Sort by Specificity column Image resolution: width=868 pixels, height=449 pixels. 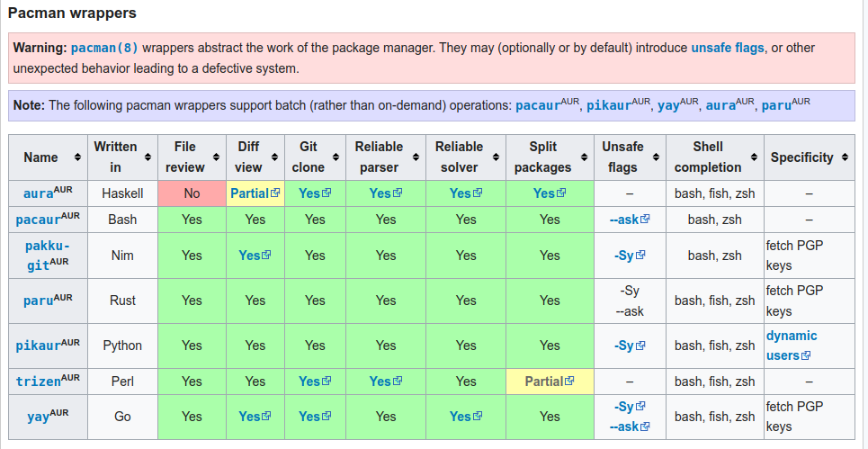click(845, 157)
